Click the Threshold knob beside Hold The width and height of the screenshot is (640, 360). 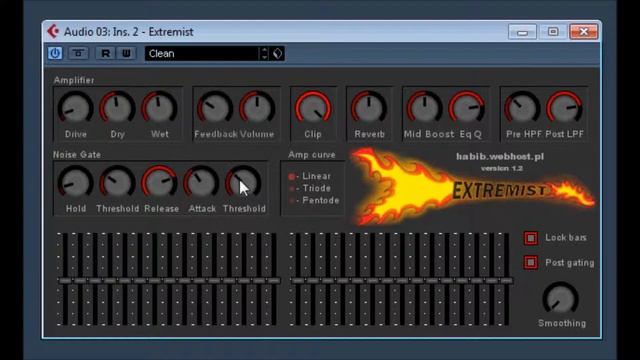(x=118, y=182)
